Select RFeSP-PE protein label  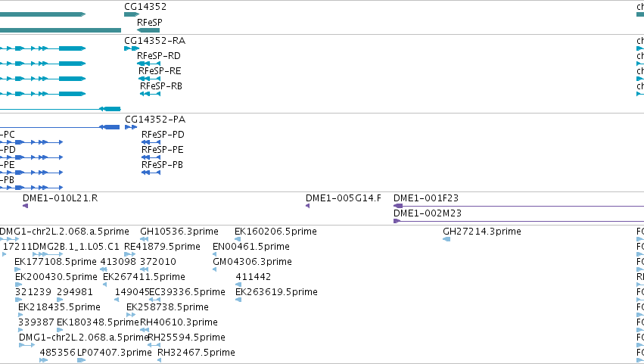pos(162,150)
